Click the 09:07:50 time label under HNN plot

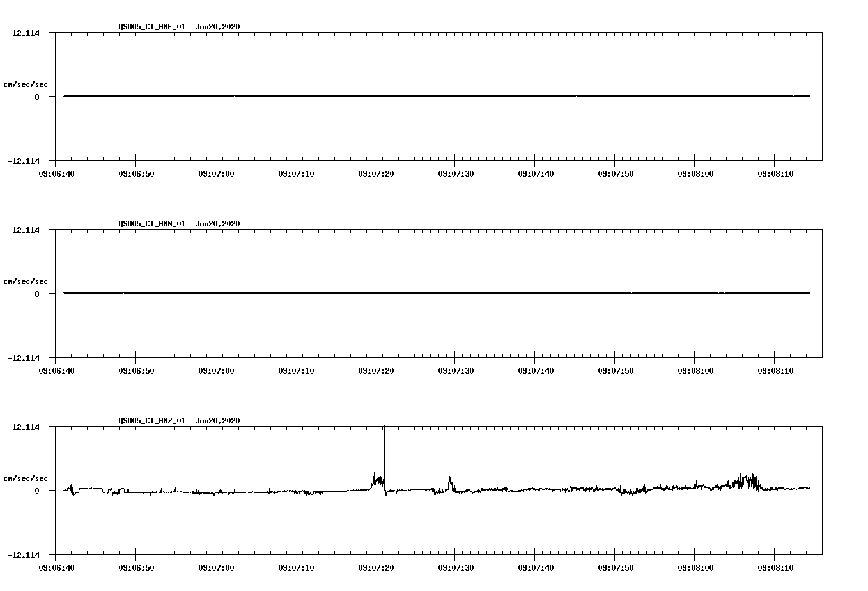coord(616,371)
